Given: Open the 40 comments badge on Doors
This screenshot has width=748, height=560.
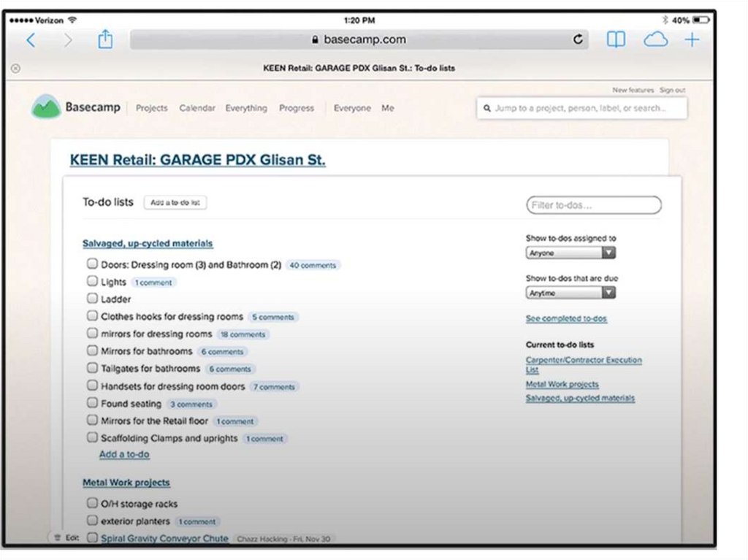Looking at the screenshot, I should tap(313, 266).
